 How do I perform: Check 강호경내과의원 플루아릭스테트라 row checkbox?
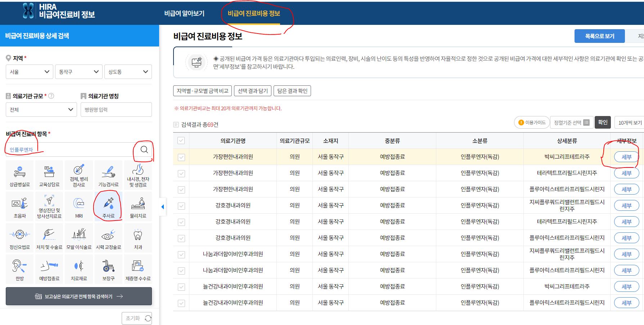[181, 238]
